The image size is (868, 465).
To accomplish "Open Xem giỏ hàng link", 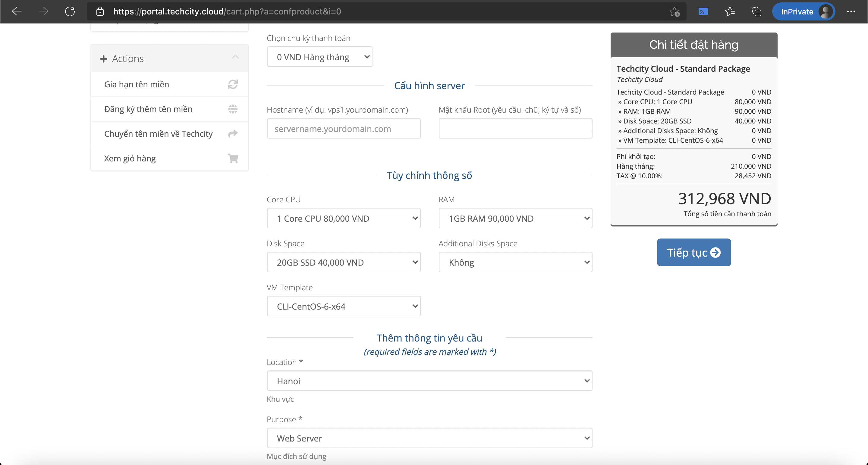I will 130,159.
